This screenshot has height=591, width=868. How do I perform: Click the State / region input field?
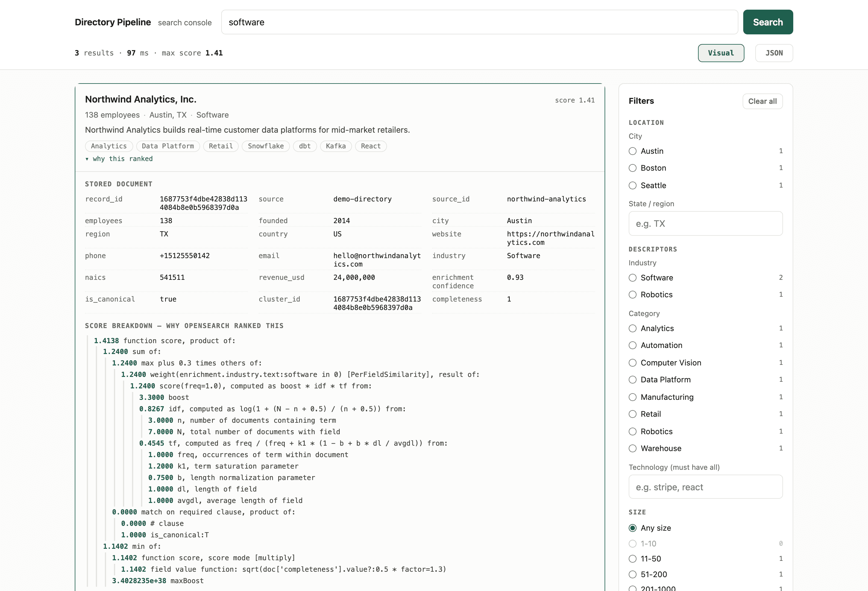click(706, 223)
